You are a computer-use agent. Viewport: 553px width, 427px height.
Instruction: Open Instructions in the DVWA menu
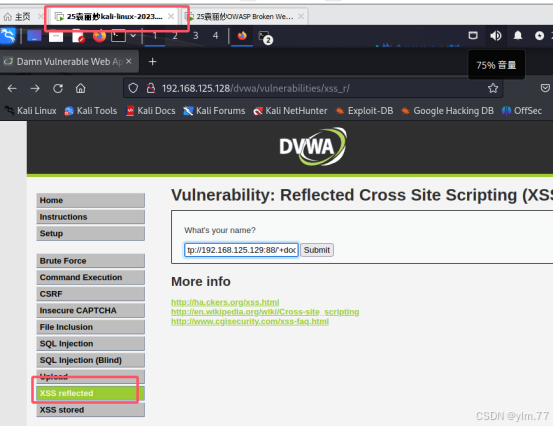click(x=91, y=217)
